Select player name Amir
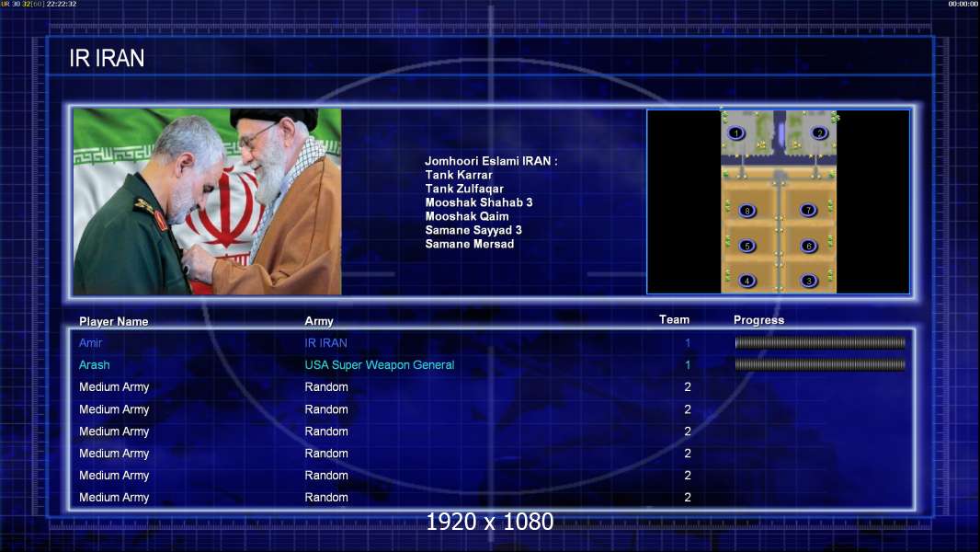The image size is (980, 552). click(90, 342)
